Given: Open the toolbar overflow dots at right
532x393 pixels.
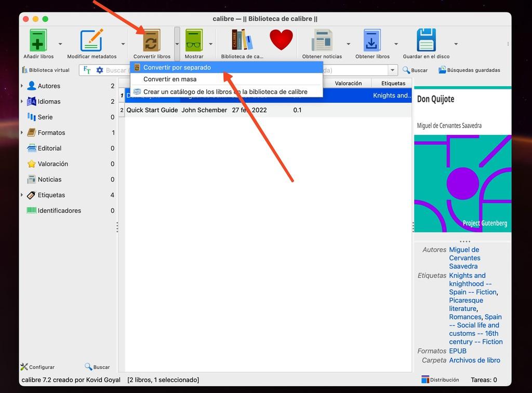Looking at the screenshot, I should [508, 44].
